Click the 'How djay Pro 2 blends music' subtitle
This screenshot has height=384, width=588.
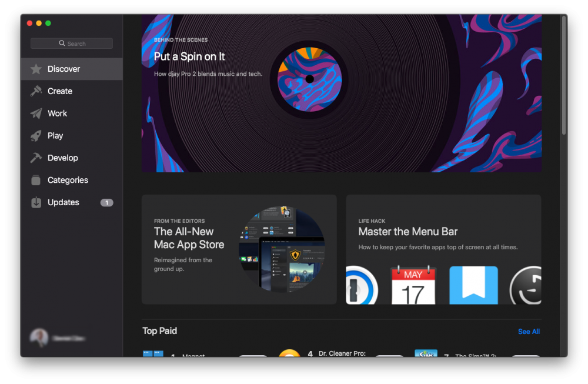coord(208,74)
